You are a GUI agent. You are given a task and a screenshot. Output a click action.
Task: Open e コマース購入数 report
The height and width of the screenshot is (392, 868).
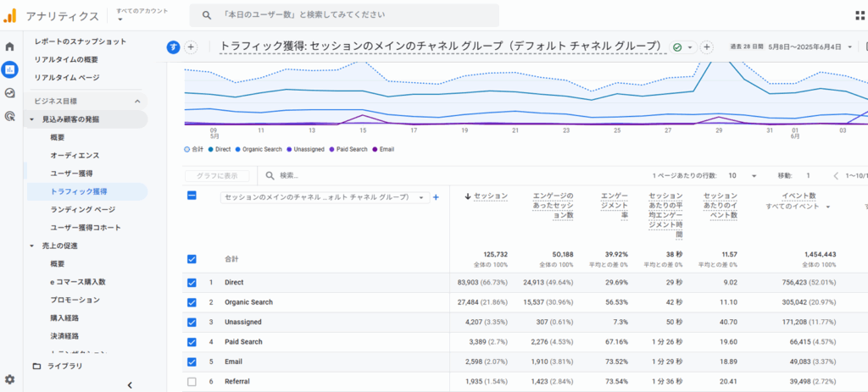(x=77, y=282)
